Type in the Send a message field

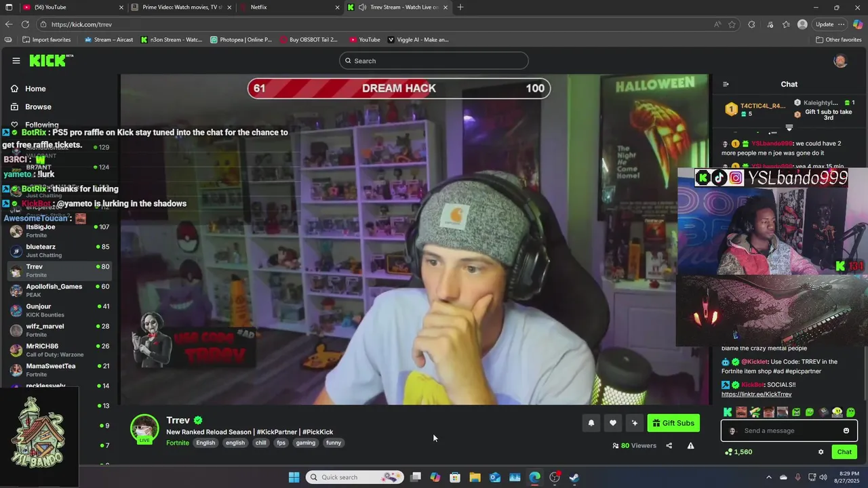(789, 430)
